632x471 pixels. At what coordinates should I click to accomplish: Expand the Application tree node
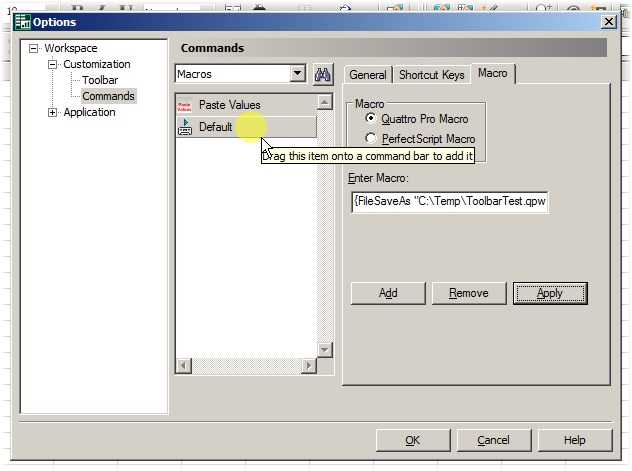coord(53,112)
